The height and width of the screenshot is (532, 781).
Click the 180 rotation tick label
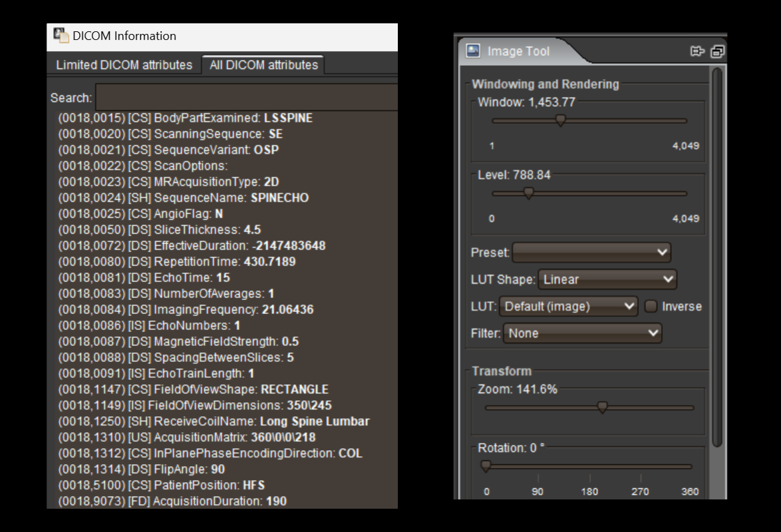coord(589,491)
